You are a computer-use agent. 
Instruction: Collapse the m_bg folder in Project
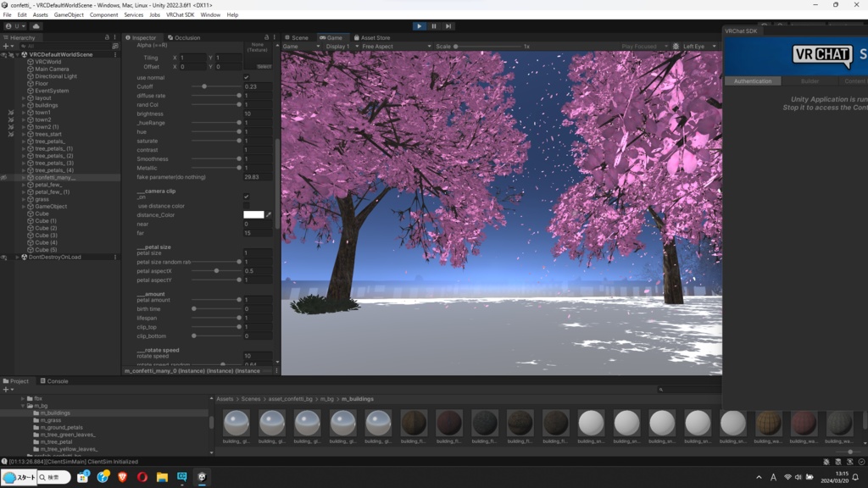[x=23, y=406]
